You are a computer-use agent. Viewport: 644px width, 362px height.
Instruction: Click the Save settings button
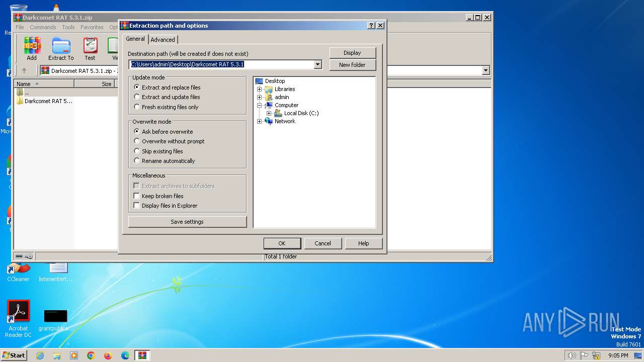187,222
